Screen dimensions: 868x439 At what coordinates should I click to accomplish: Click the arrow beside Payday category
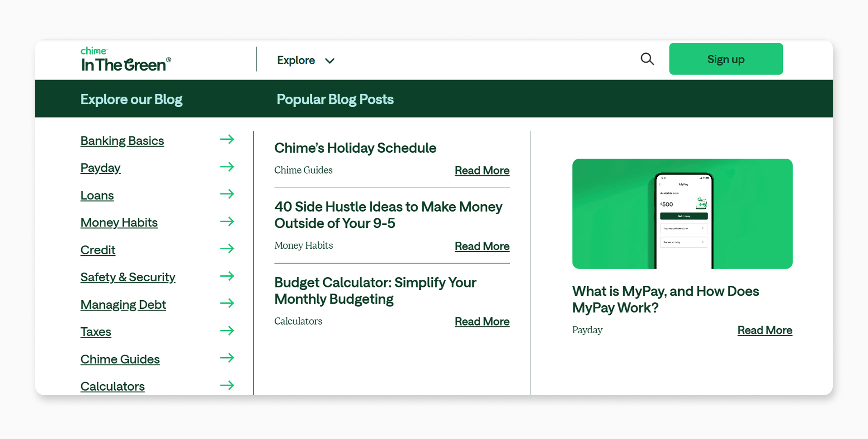pos(227,167)
